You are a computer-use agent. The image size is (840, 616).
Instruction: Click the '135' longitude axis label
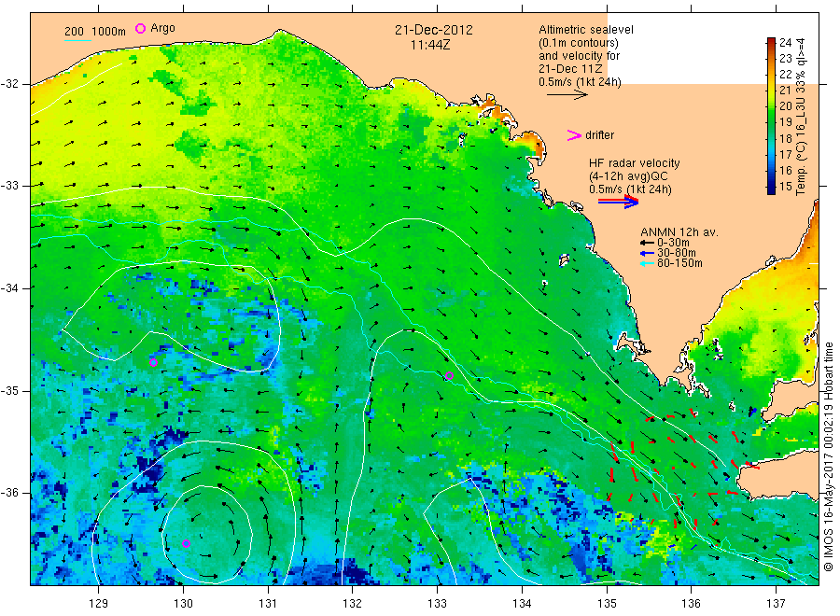pos(607,604)
